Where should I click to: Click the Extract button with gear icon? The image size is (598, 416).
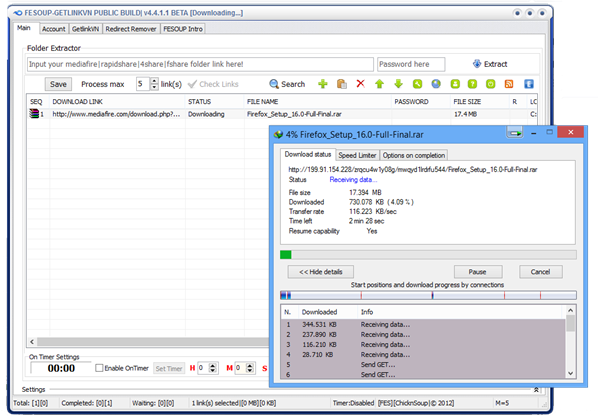tap(490, 64)
